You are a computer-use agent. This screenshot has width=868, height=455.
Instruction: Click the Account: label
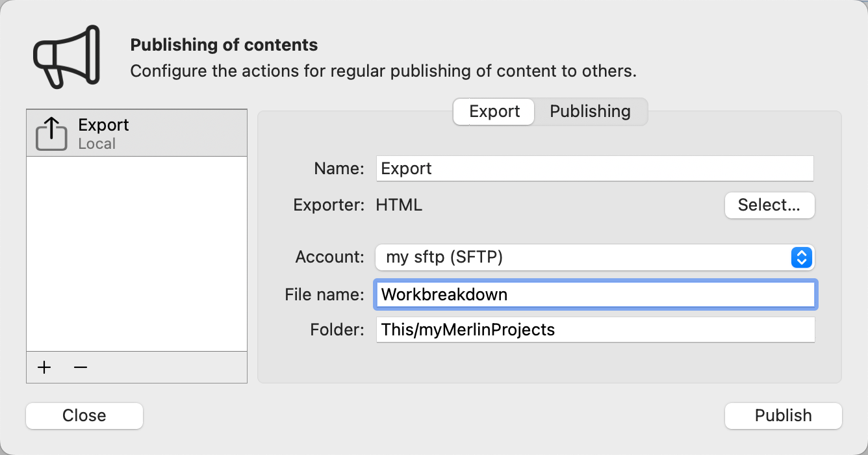tap(329, 257)
